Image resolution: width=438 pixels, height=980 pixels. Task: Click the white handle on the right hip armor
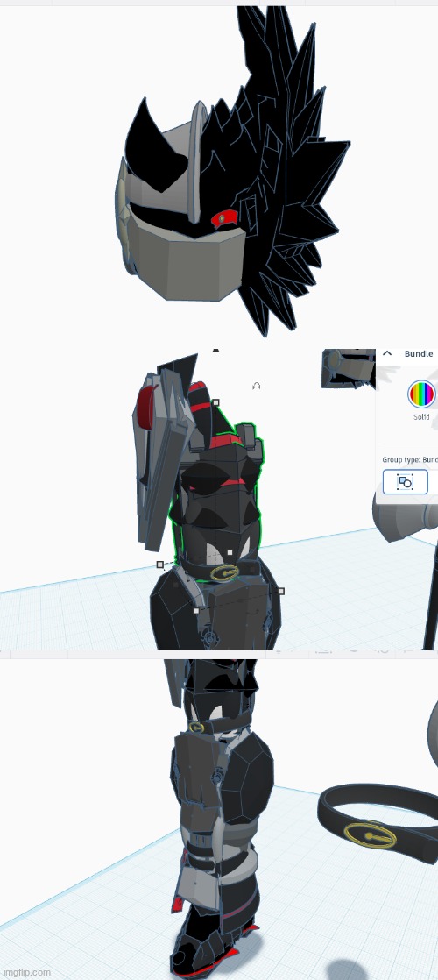(x=280, y=592)
